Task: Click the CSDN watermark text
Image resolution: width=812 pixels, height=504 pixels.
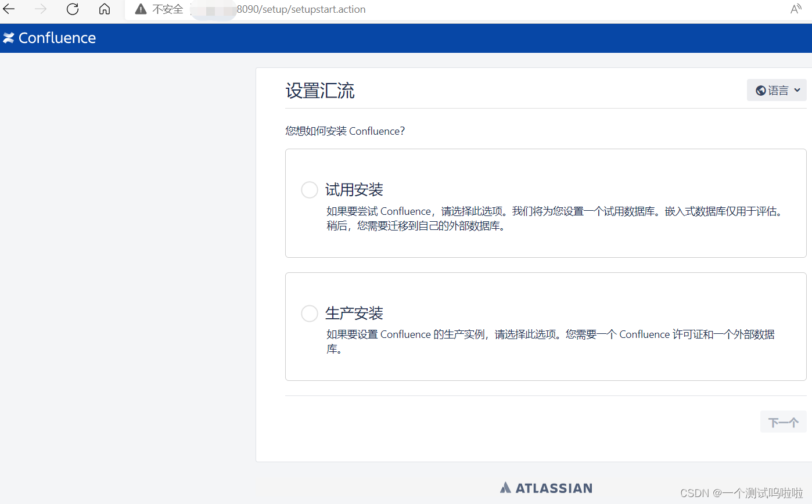Action: [742, 492]
